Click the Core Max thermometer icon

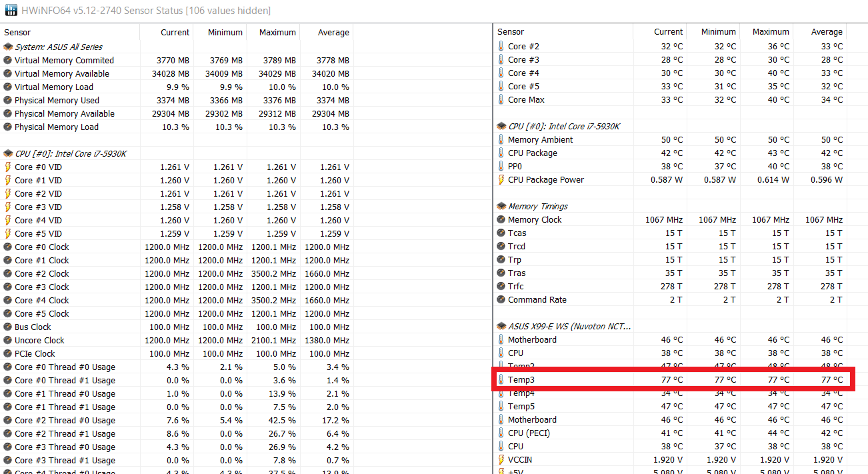(501, 99)
